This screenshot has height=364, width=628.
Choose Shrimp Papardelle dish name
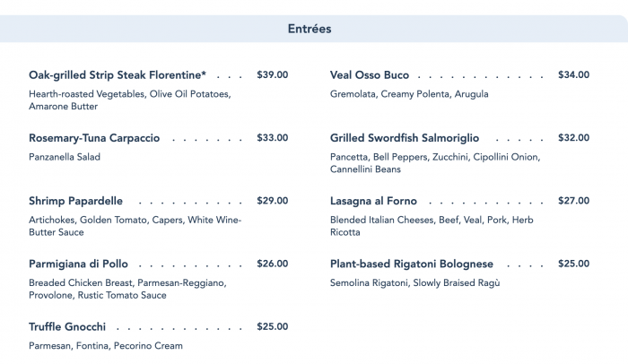tap(75, 201)
